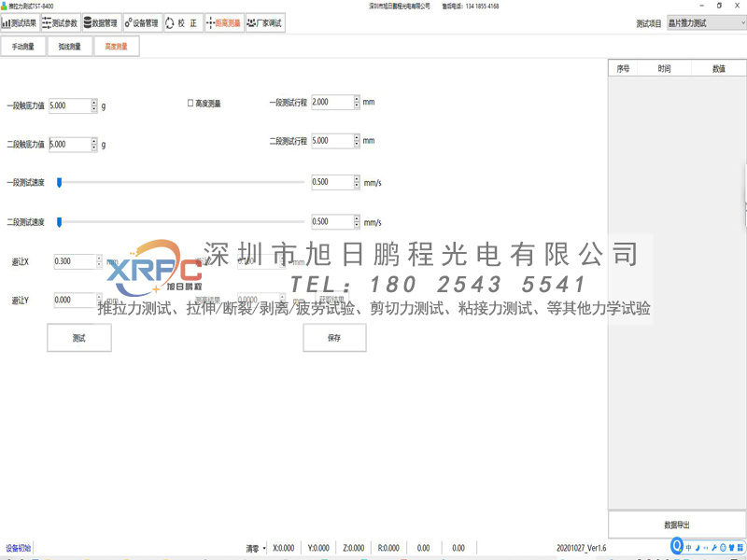Switch to the 手动测量 tab

22,46
